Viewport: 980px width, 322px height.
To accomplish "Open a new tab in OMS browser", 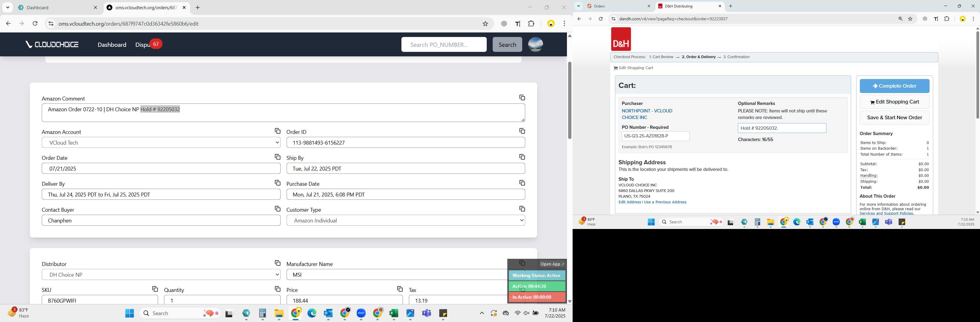I will coord(198,8).
